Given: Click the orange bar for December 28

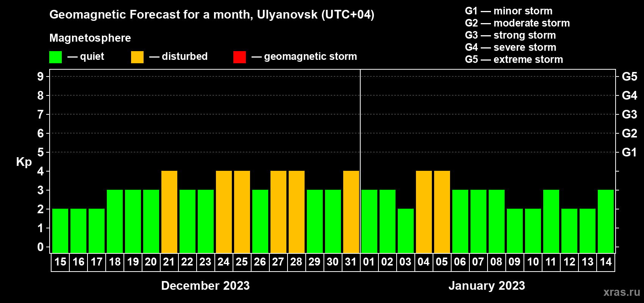Looking at the screenshot, I should 297,212.
